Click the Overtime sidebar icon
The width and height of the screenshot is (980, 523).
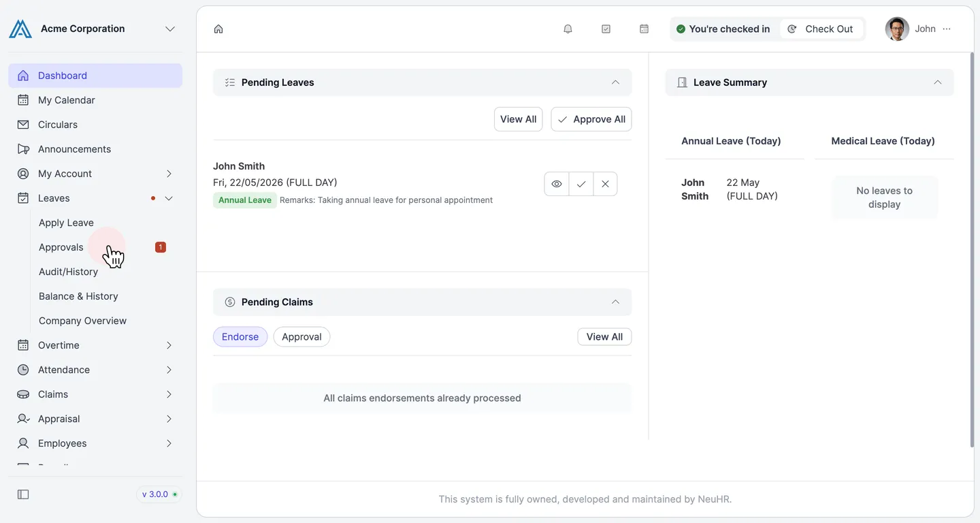click(x=23, y=345)
